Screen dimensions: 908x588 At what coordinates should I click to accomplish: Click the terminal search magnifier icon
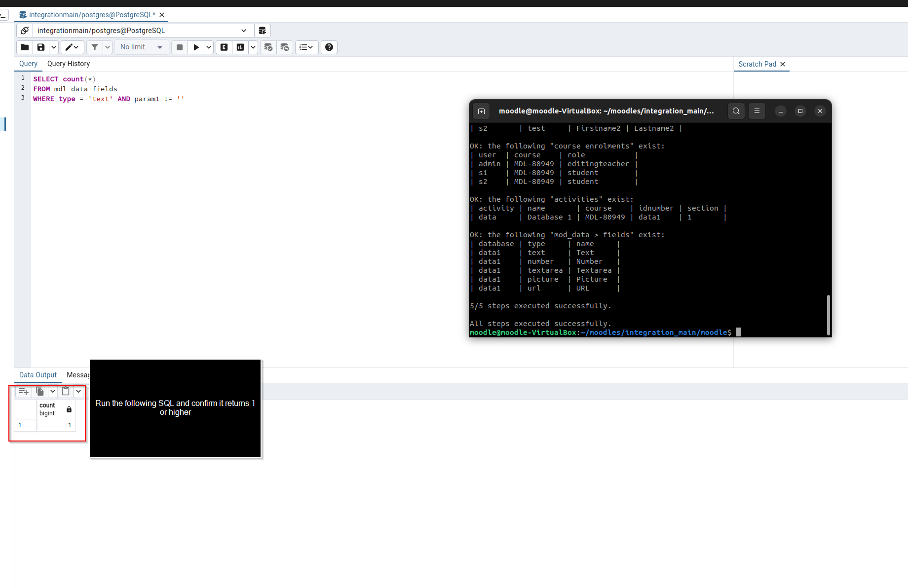tap(736, 111)
